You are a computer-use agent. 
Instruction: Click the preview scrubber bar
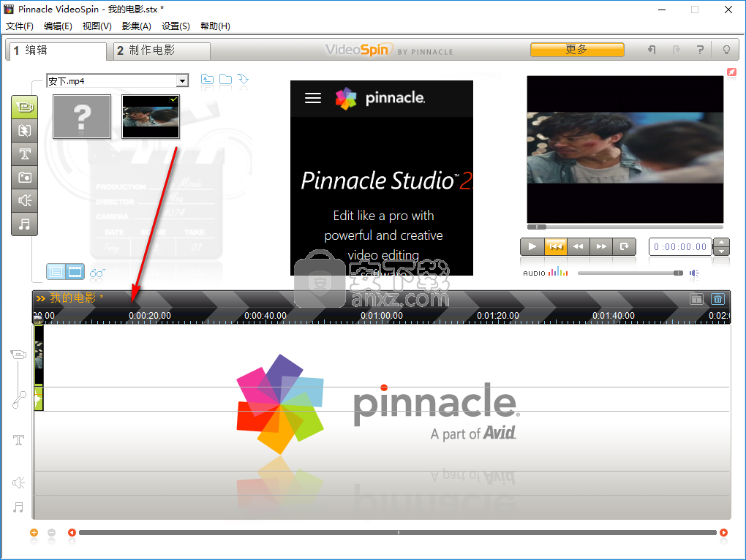pos(625,227)
